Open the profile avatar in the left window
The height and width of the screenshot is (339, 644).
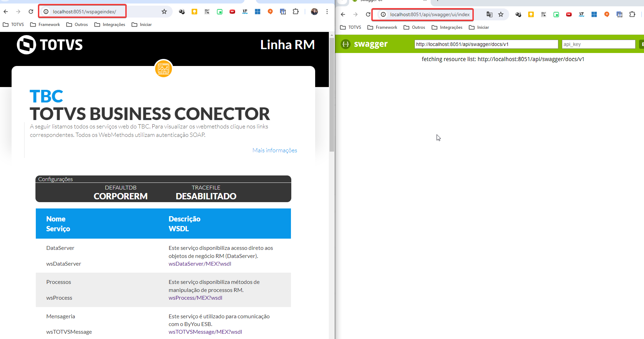click(x=314, y=12)
